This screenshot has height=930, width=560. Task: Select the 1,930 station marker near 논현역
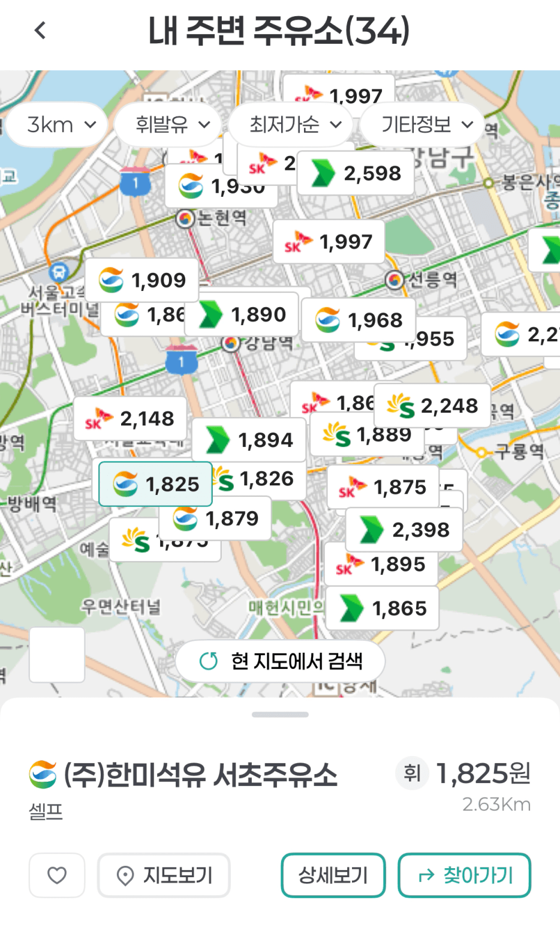coord(221,186)
